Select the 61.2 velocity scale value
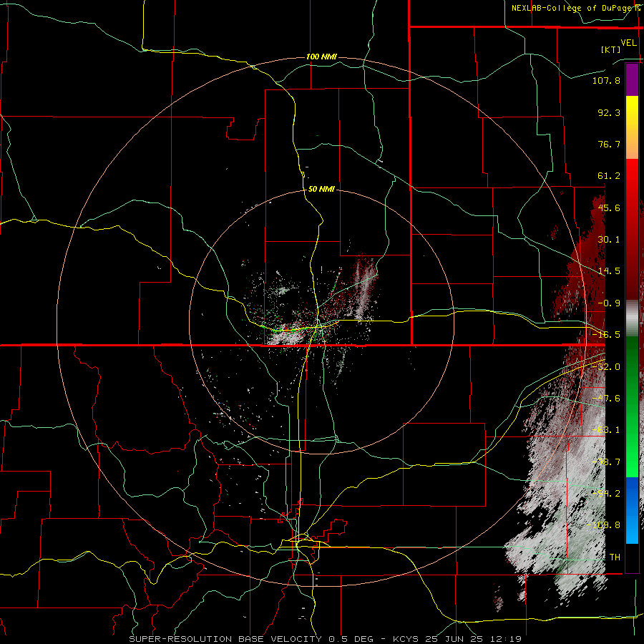 click(609, 176)
